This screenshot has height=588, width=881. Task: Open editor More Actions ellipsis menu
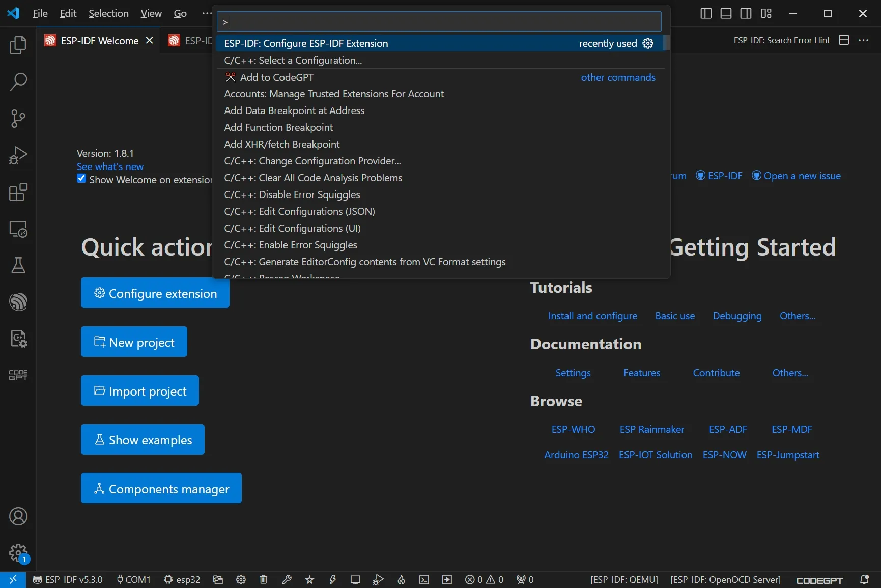coord(864,40)
